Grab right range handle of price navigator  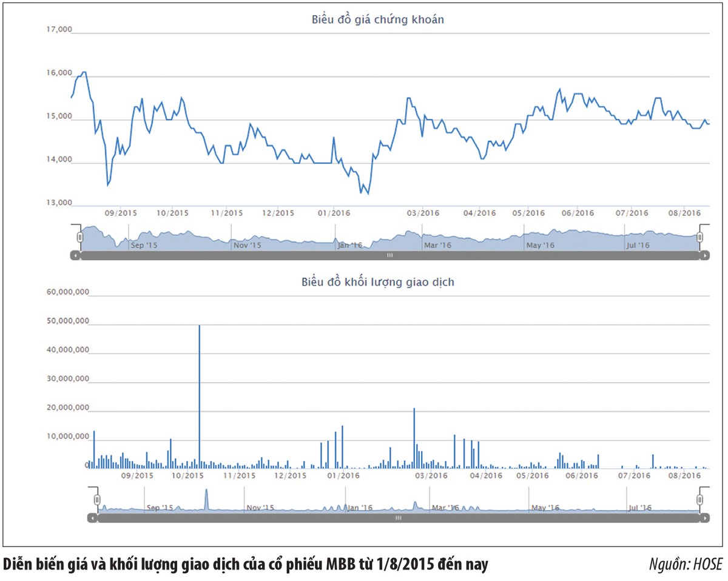[x=699, y=237]
